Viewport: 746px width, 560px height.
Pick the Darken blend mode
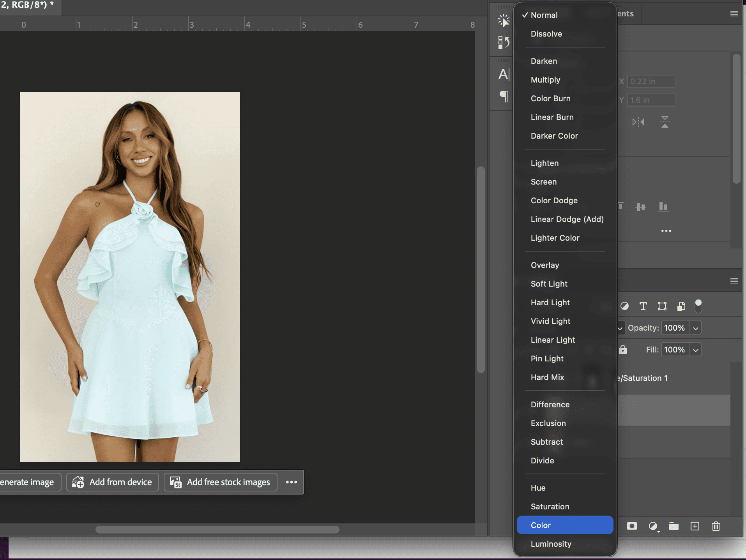point(565,61)
